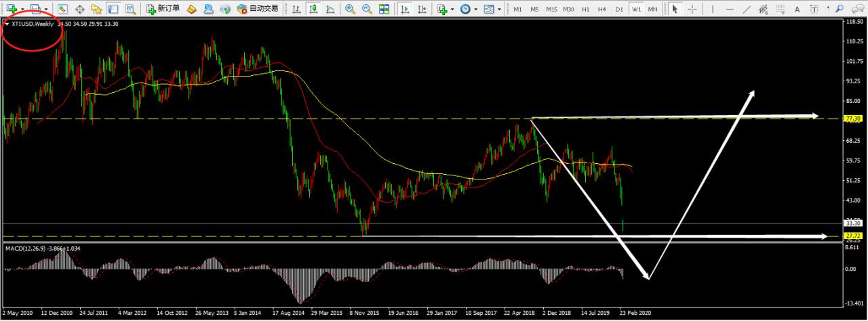The image size is (868, 321).
Task: Select the D1 timeframe
Action: click(x=619, y=9)
